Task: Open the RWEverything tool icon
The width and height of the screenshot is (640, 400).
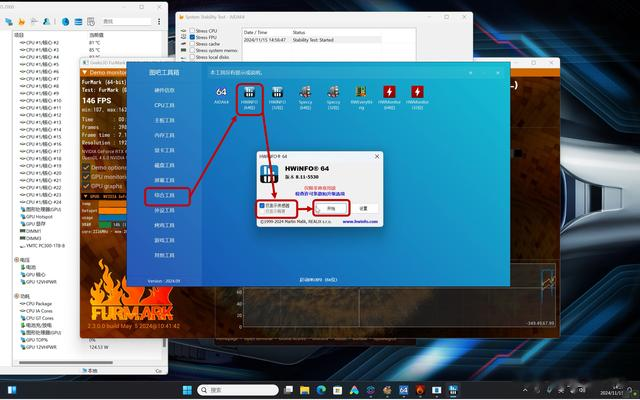Action: 361,98
